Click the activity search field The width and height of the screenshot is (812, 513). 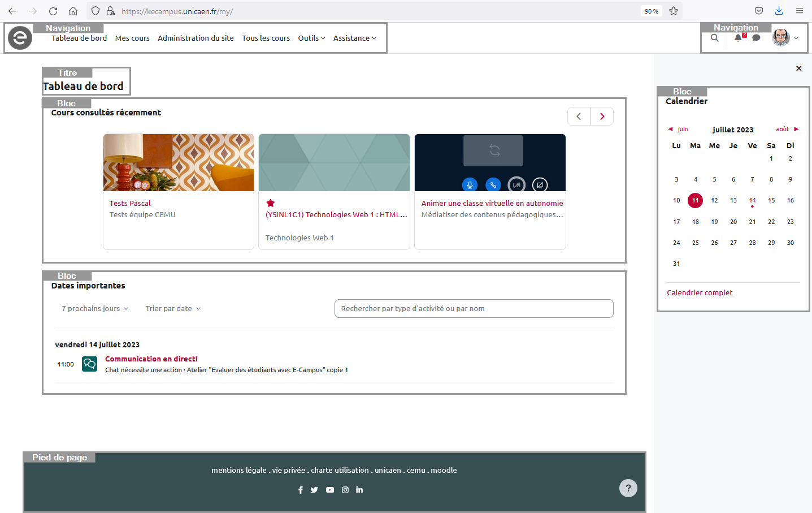pyautogui.click(x=474, y=309)
